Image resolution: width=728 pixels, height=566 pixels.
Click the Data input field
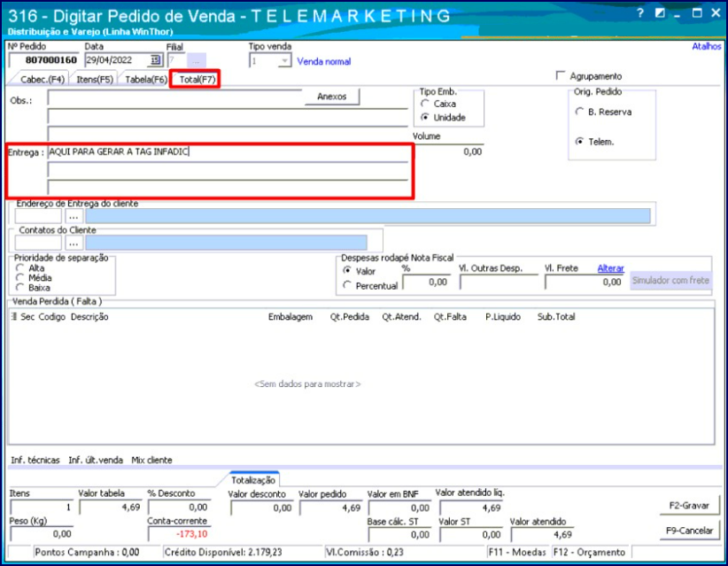117,60
